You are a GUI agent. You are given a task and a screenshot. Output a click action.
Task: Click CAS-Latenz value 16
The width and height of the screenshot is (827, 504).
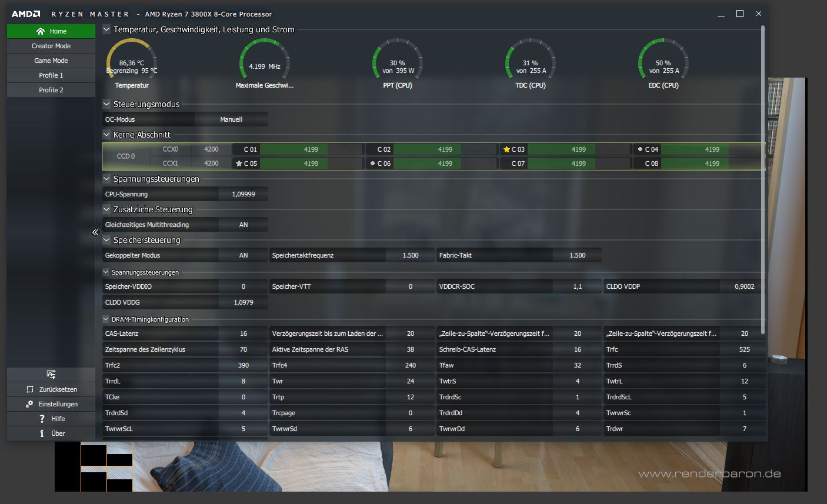pyautogui.click(x=244, y=333)
